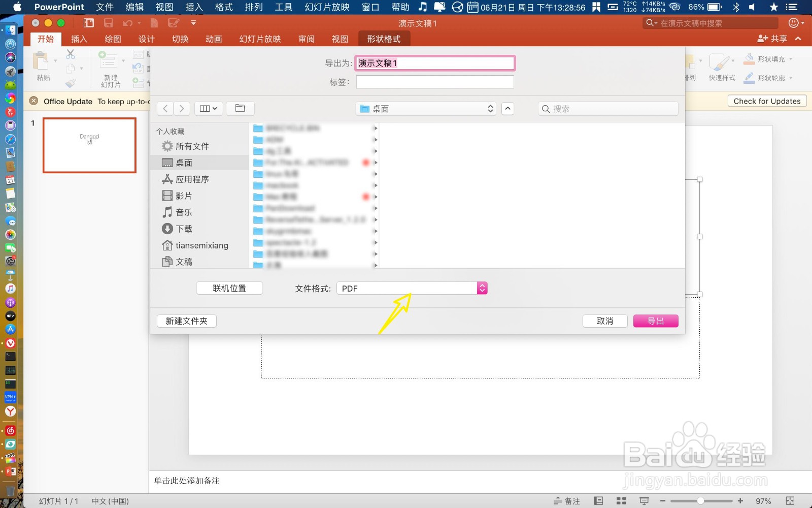
Task: Start slideshow from the status bar icon
Action: (x=644, y=501)
